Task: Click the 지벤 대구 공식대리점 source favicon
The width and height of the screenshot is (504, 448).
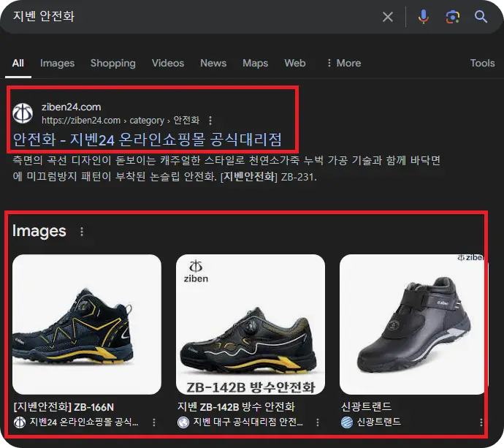Action: pos(183,422)
